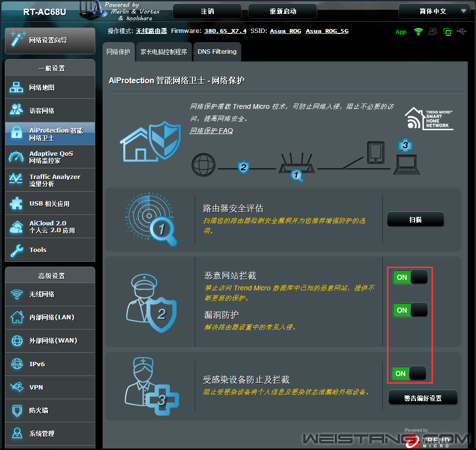
Task: Click the Tools wrench icon
Action: [x=17, y=250]
